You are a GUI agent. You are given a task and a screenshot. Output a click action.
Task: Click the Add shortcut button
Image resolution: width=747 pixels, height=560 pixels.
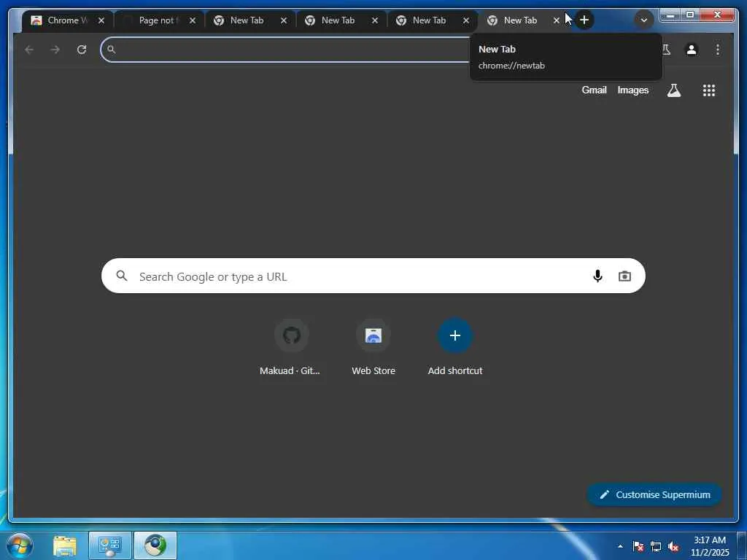click(x=455, y=347)
